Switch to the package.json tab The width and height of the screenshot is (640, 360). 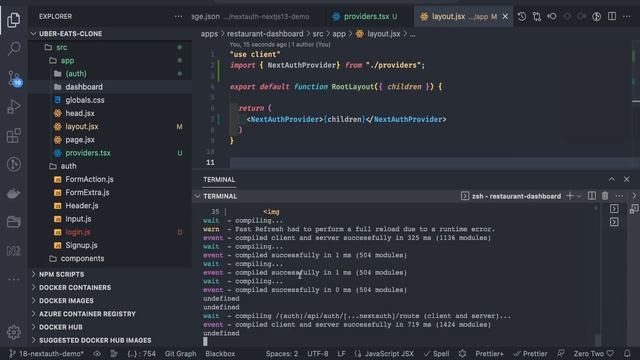point(250,17)
